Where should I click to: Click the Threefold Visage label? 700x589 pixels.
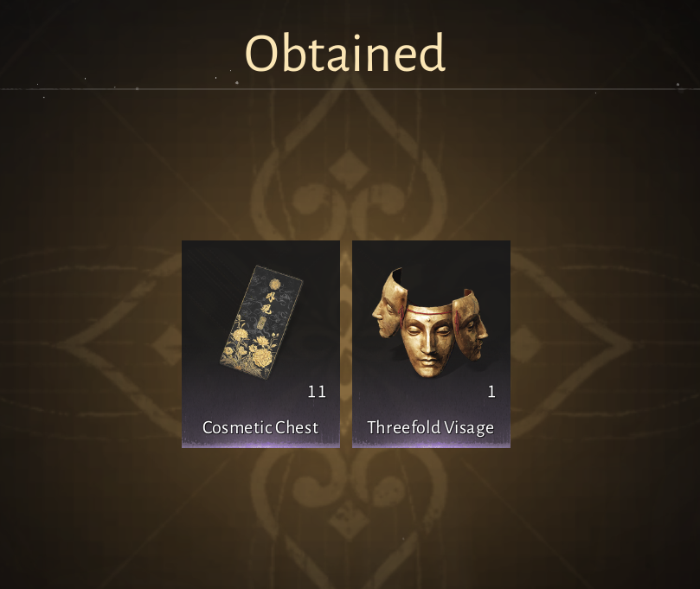(x=431, y=427)
